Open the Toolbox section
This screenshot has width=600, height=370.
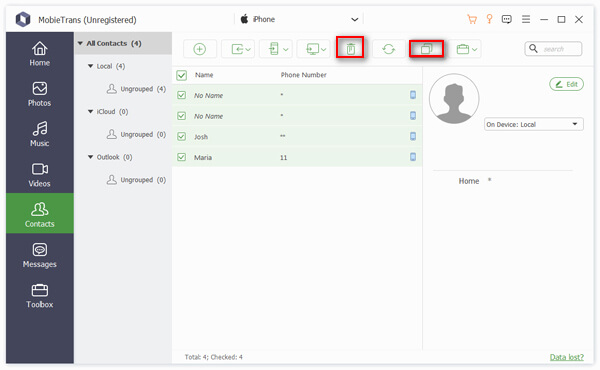click(x=39, y=296)
